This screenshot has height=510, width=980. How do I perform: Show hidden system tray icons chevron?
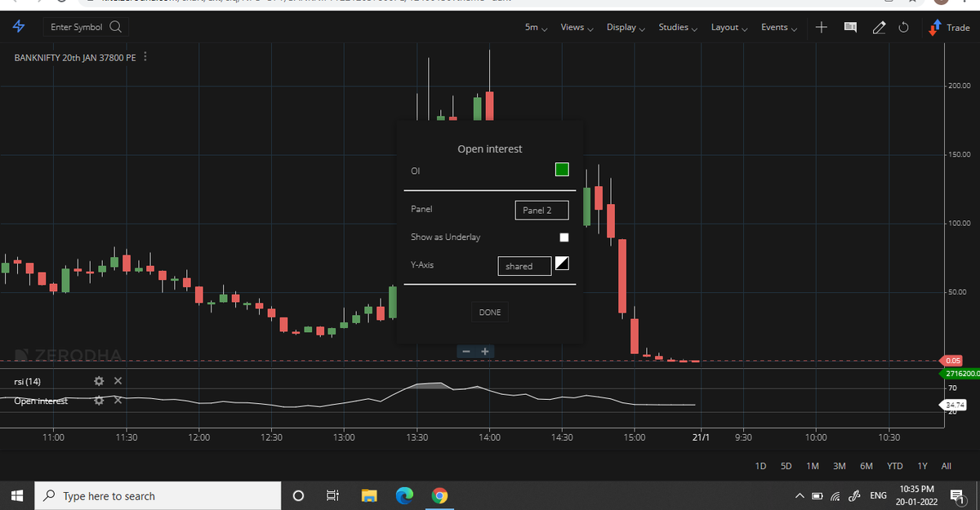801,495
